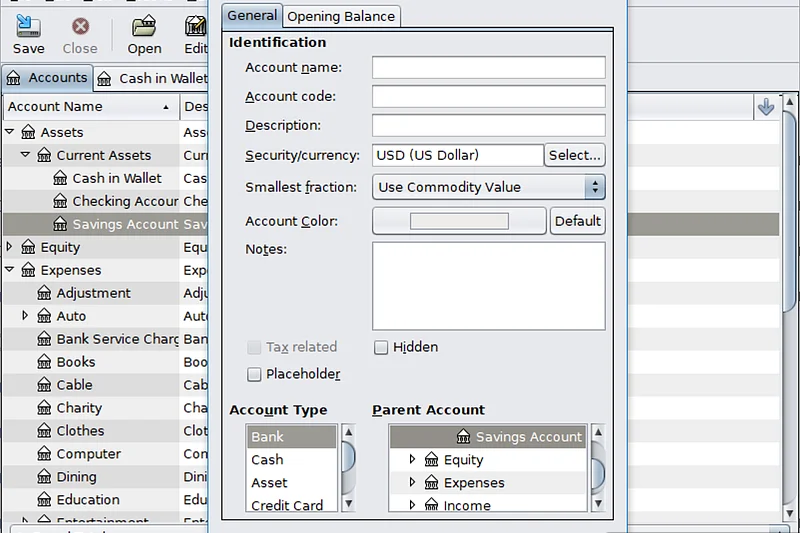
Task: Click the Select... currency button
Action: coord(574,155)
